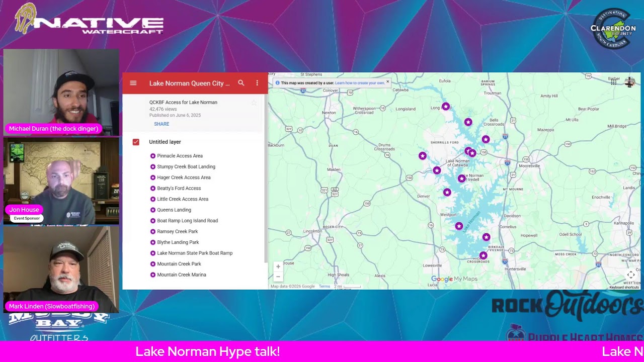This screenshot has width=644, height=362.
Task: Select Pinnacle Access Area in the list
Action: (x=180, y=156)
